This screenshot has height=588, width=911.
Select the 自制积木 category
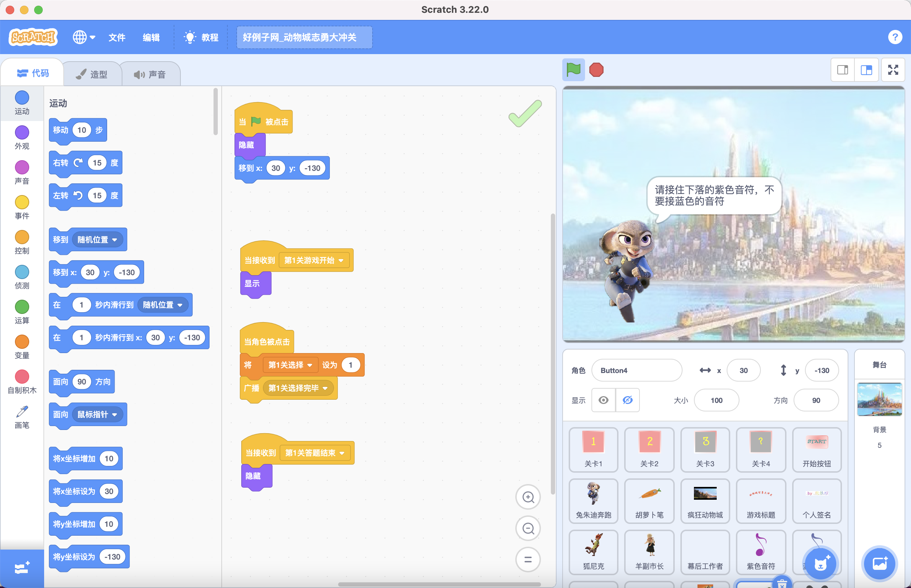[x=22, y=382]
